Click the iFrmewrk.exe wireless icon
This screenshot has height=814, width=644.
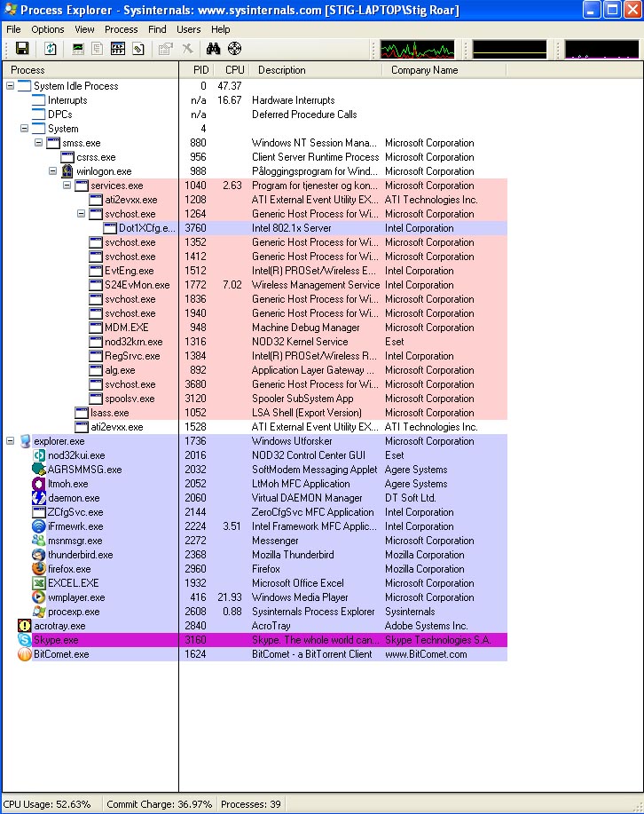pyautogui.click(x=39, y=526)
